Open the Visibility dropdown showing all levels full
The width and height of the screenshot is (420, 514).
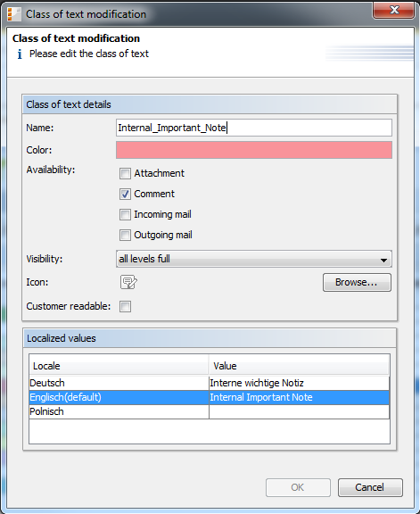(254, 259)
